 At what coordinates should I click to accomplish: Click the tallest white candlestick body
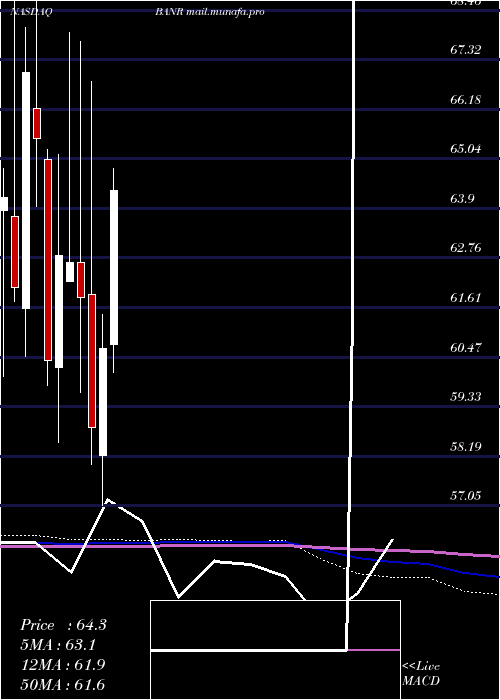point(26,190)
